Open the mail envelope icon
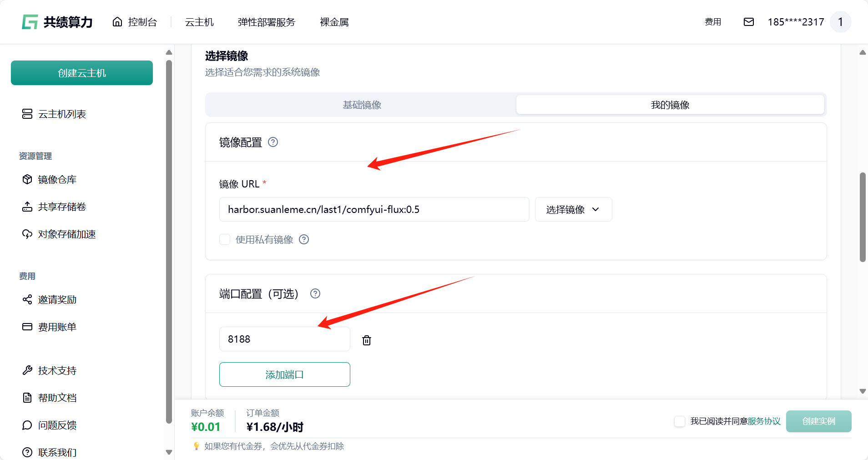 749,22
